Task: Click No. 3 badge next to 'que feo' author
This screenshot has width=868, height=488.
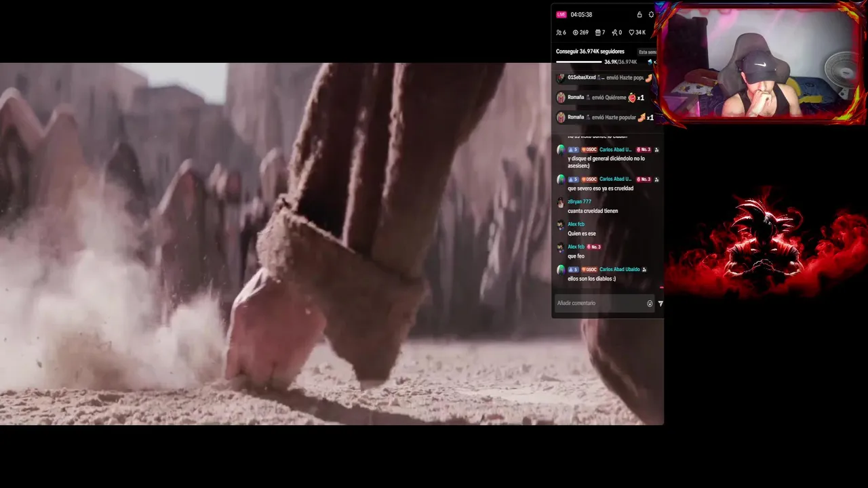Action: [595, 247]
